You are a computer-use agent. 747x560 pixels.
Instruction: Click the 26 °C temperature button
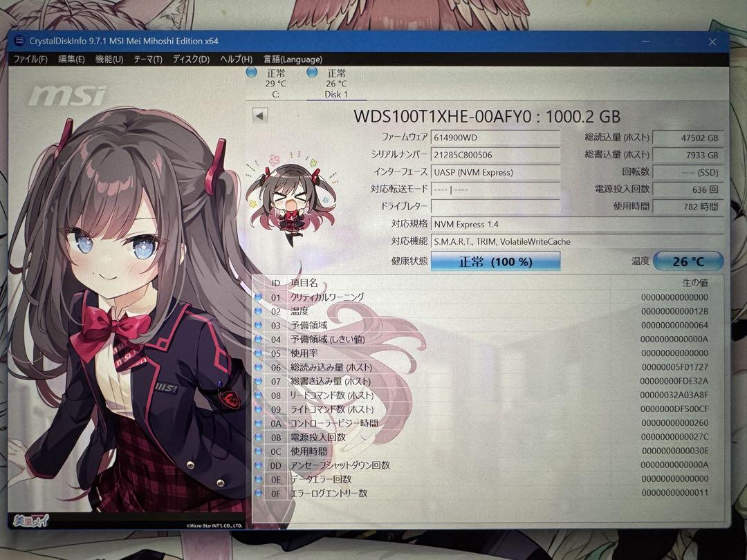pyautogui.click(x=688, y=261)
